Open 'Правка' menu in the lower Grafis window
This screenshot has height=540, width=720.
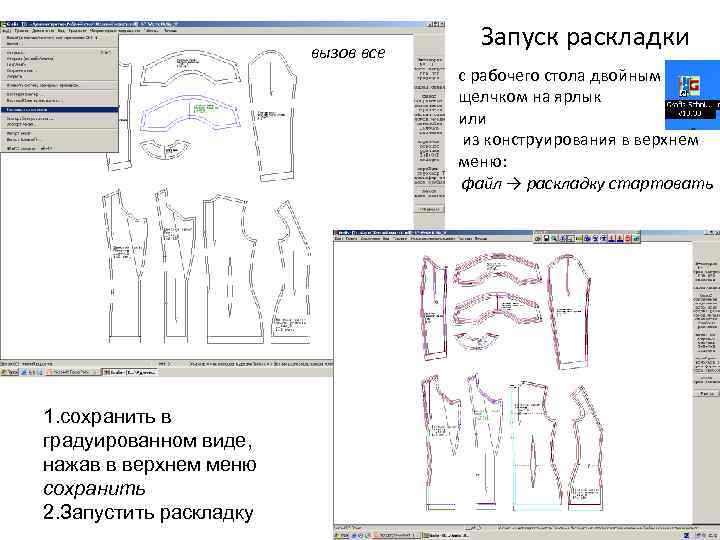tap(351, 239)
